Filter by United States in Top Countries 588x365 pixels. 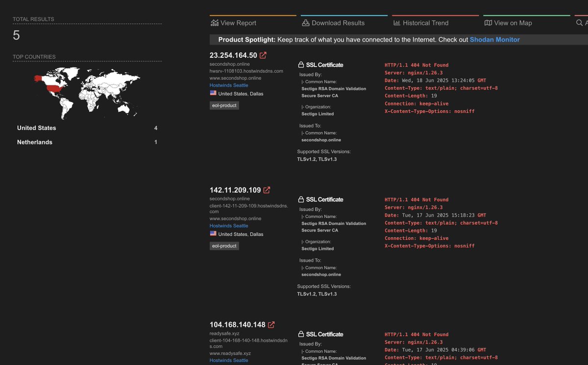(37, 128)
